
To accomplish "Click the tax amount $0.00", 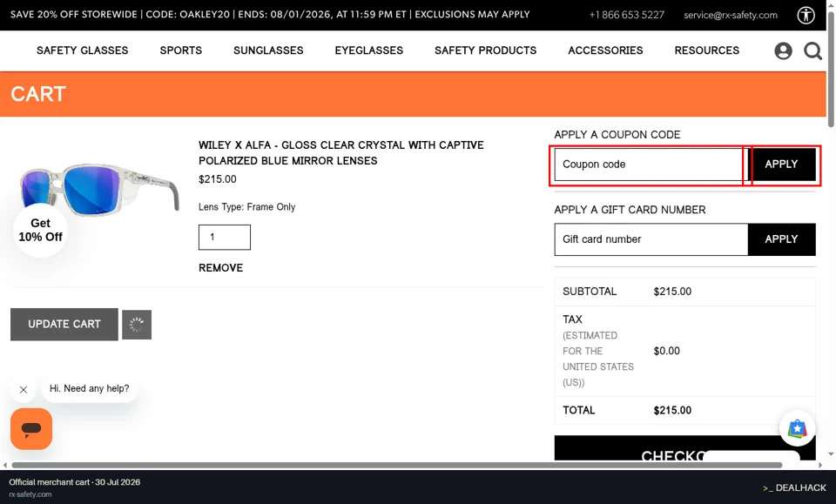I will pos(666,351).
